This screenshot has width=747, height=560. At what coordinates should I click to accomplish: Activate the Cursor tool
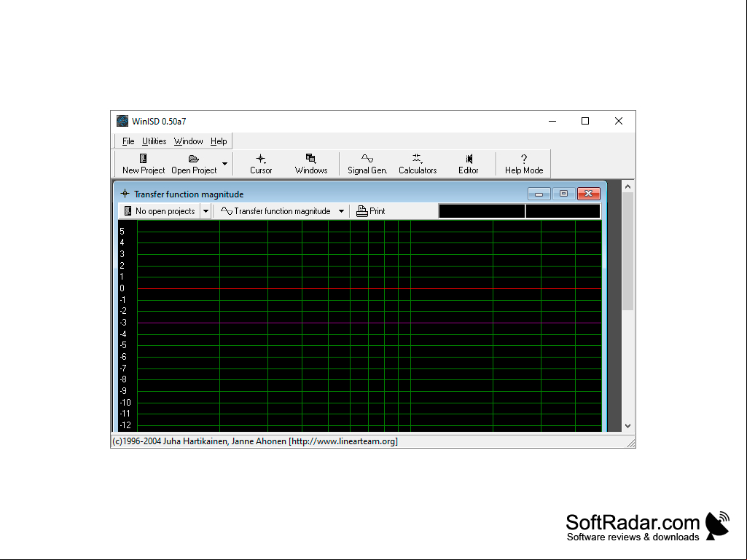pos(261,164)
